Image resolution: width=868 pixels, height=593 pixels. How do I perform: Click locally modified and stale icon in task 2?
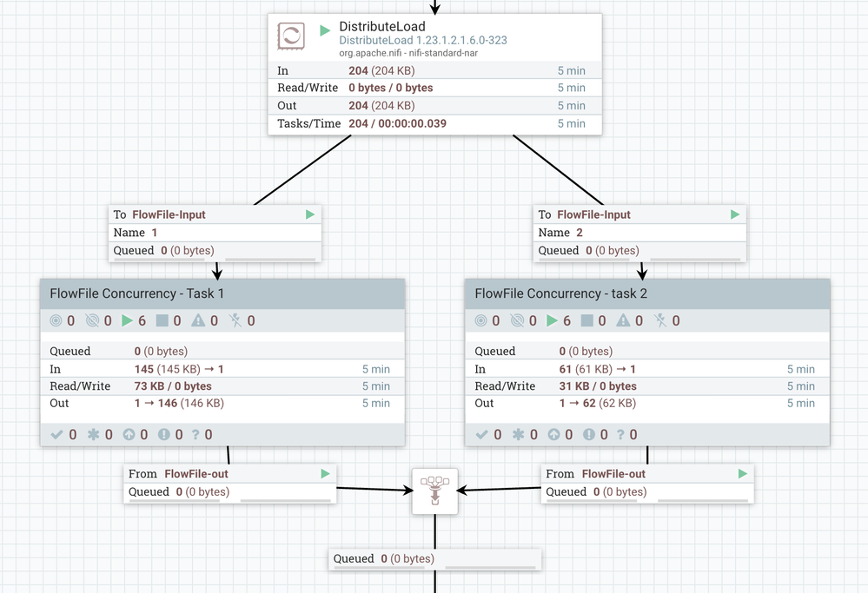tap(589, 435)
